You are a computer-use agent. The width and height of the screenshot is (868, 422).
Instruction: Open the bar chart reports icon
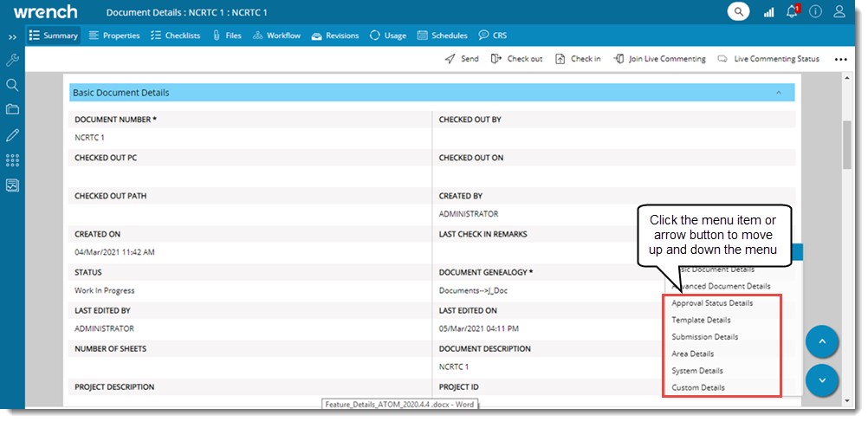coord(768,12)
